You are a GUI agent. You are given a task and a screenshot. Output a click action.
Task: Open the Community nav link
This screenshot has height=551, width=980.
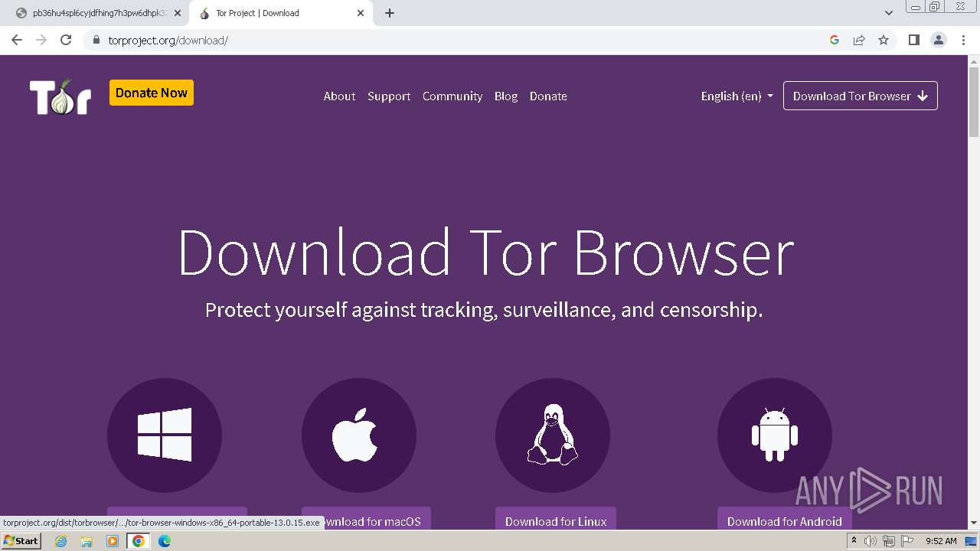coord(452,96)
